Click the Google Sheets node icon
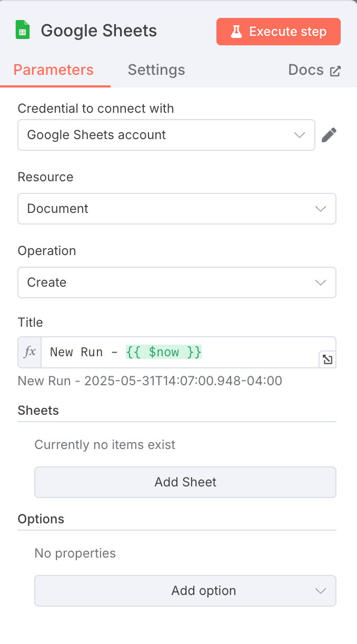Image resolution: width=357 pixels, height=644 pixels. [23, 31]
